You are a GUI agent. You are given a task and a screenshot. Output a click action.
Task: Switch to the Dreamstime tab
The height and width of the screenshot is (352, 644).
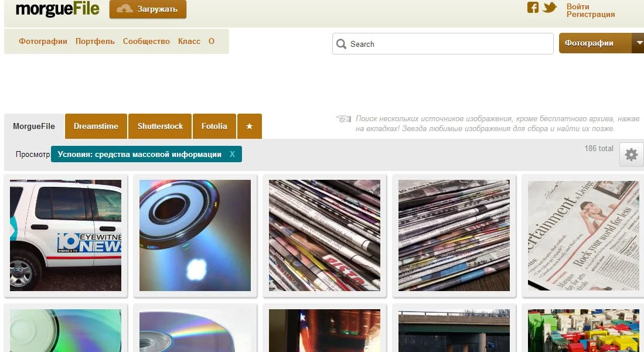96,126
